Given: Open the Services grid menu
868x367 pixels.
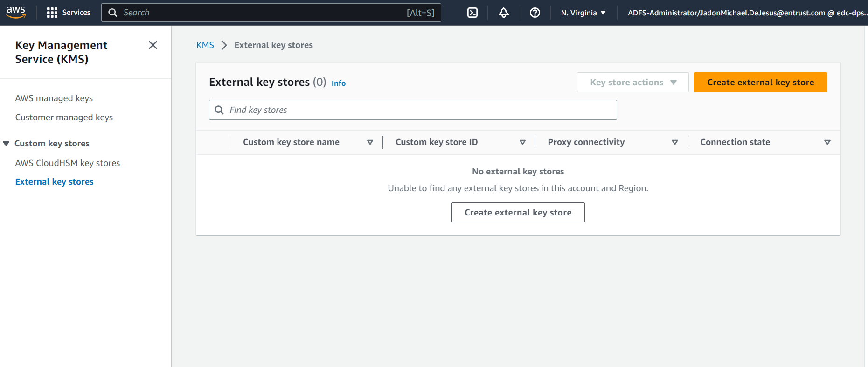Looking at the screenshot, I should click(x=52, y=13).
